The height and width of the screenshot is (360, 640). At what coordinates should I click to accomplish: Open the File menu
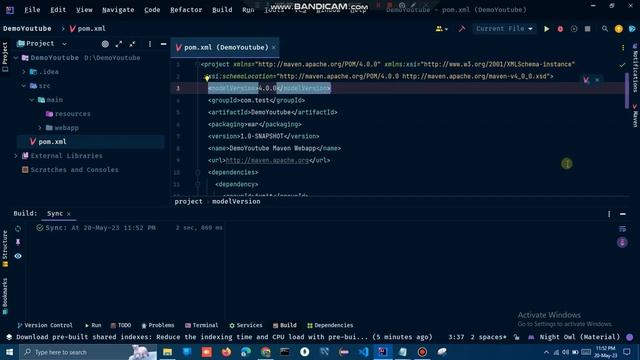[32, 9]
